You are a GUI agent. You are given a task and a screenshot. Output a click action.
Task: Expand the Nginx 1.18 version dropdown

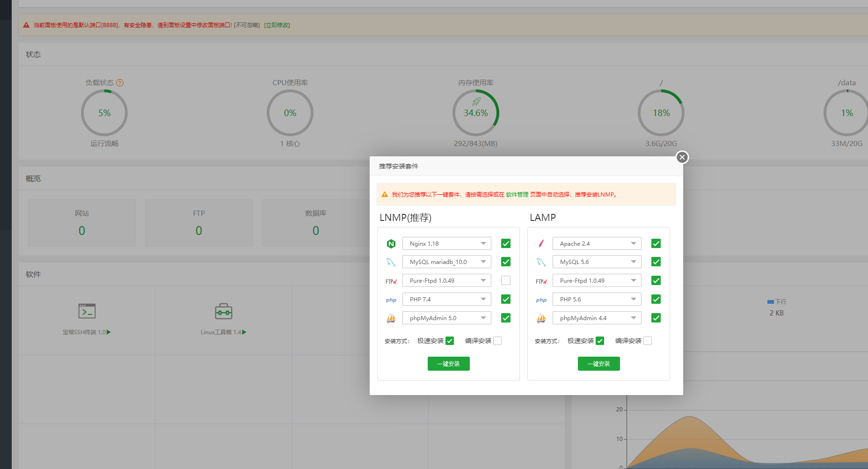point(446,243)
